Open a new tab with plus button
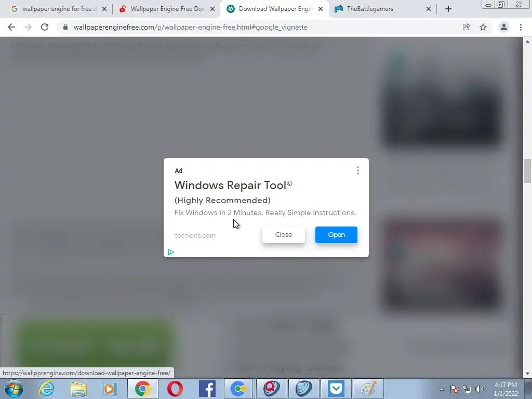This screenshot has width=532, height=399. click(x=448, y=9)
